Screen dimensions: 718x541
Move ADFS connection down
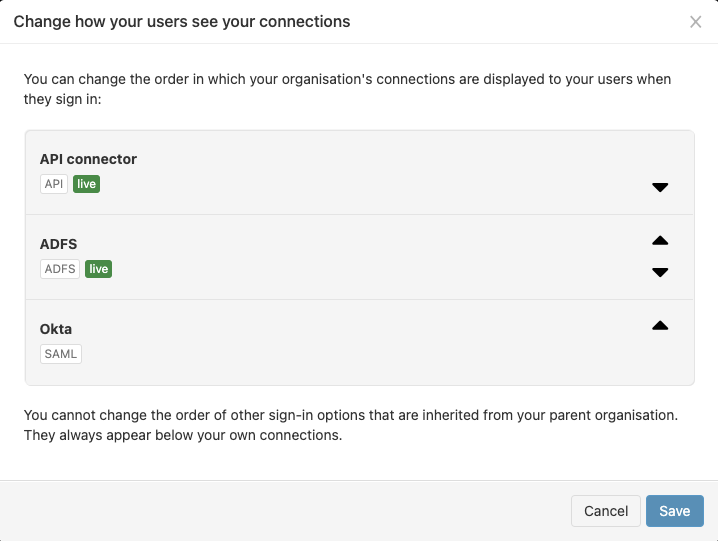coord(660,272)
